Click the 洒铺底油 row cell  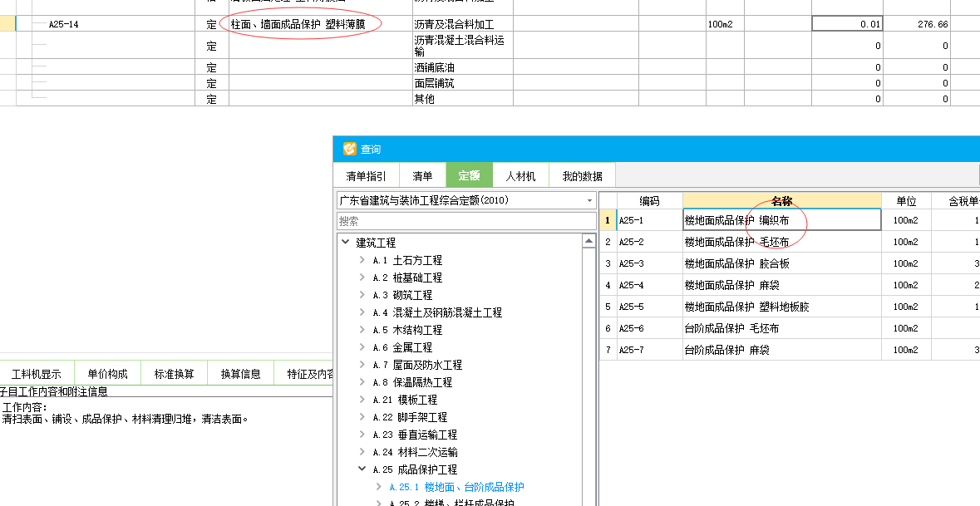tap(462, 67)
